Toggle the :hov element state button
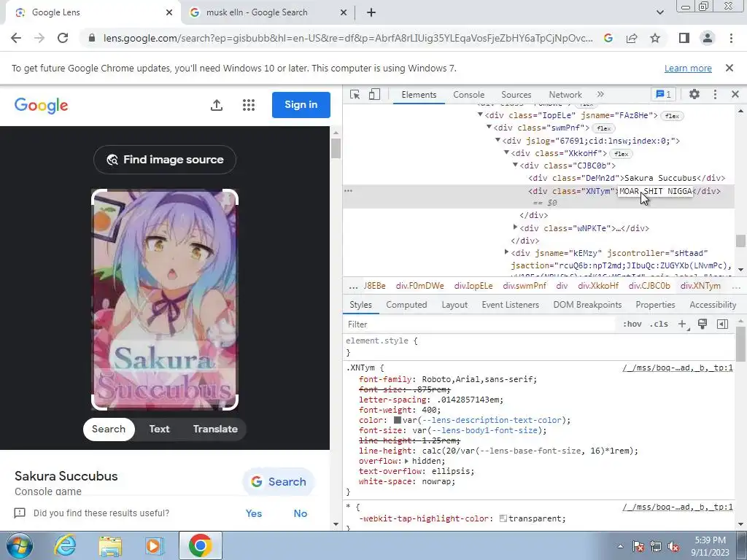The image size is (747, 560). click(x=632, y=324)
